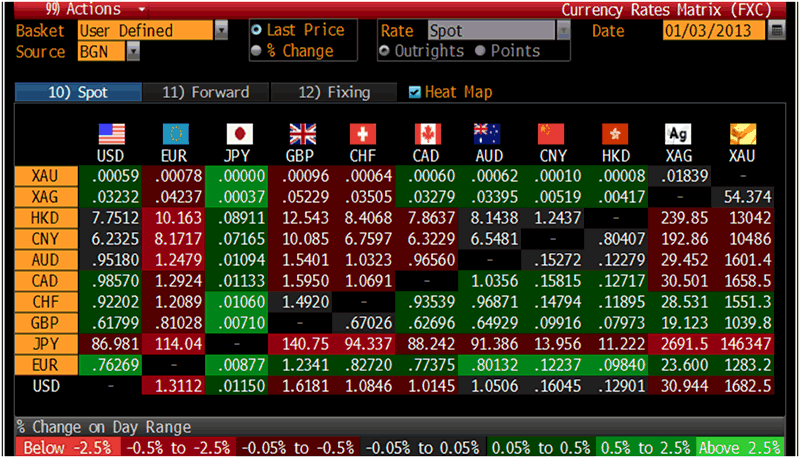Switch to the Fixing tab
Image resolution: width=800 pixels, height=457 pixels.
335,92
